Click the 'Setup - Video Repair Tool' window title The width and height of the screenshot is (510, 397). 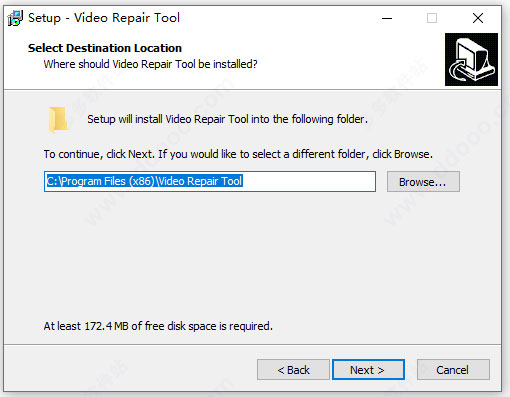[x=104, y=18]
